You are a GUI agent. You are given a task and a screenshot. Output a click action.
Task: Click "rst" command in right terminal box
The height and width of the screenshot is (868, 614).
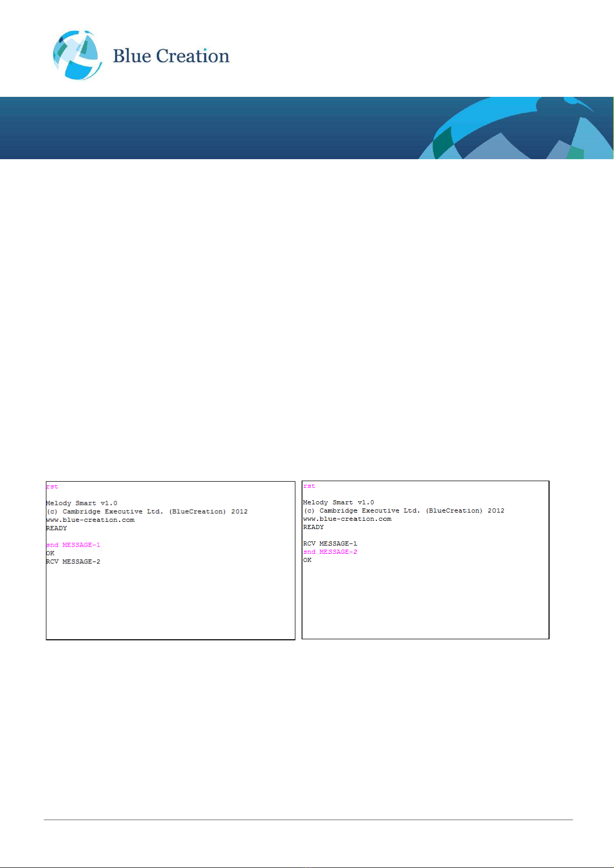point(309,486)
